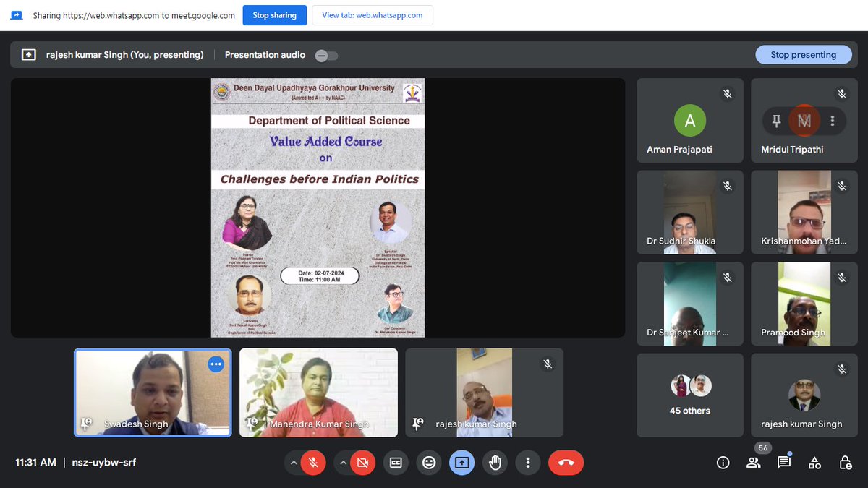This screenshot has height=488, width=868.
Task: Click Dr Sanjeet Kumar's video tile
Action: 690,304
